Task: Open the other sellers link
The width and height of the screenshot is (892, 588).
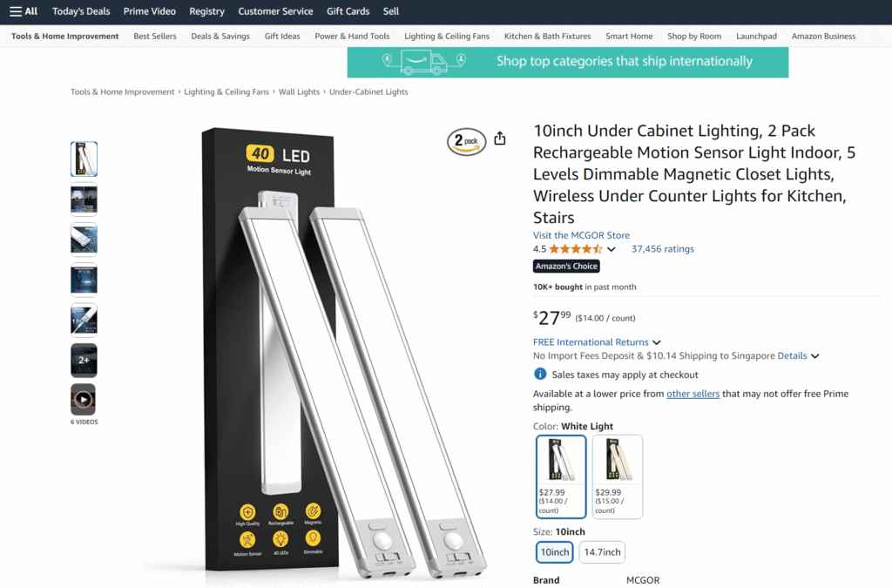Action: [x=693, y=394]
